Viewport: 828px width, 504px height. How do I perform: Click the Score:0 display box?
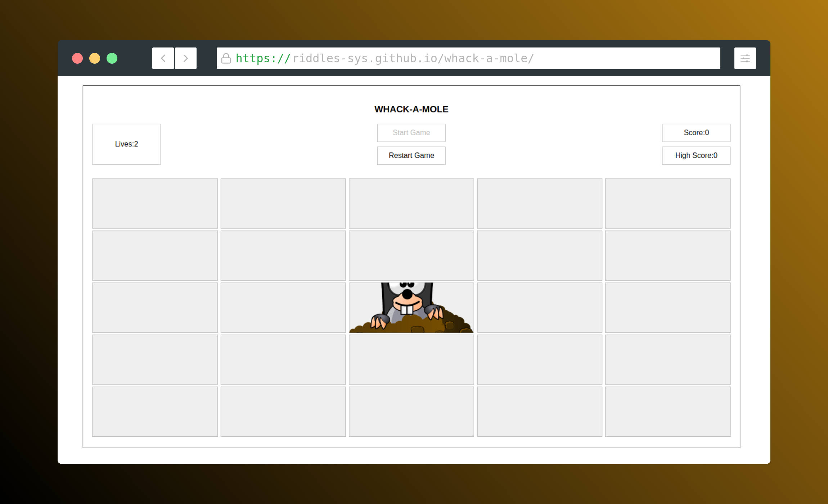(x=696, y=133)
